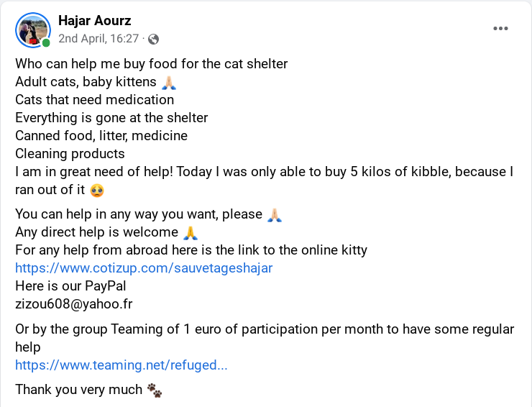Open Hajar Aourz's profile picture
532x407 pixels.
[33, 30]
